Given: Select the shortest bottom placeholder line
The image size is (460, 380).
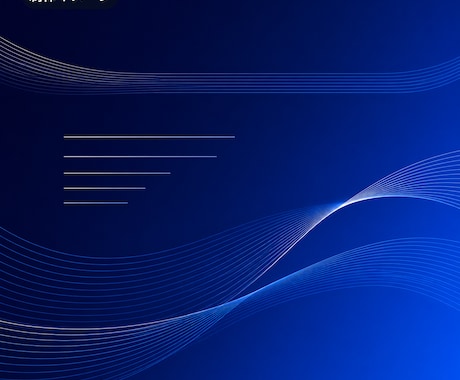Looking at the screenshot, I should click(x=96, y=202).
